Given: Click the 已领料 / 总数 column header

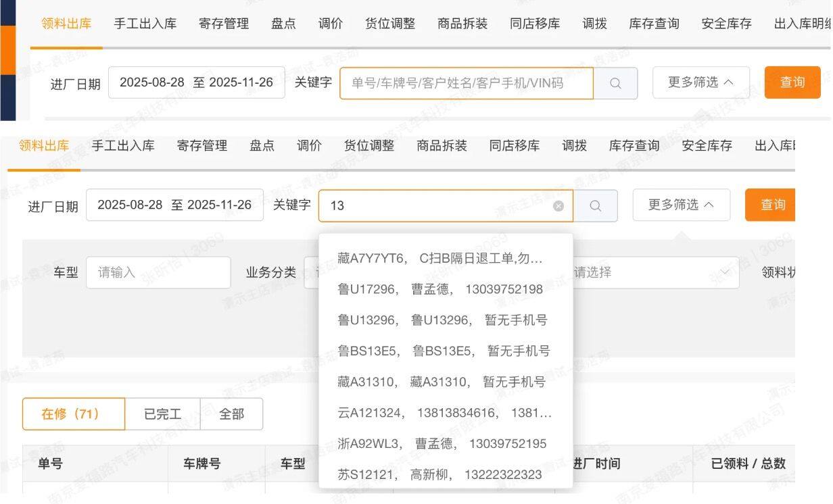Looking at the screenshot, I should click(748, 463).
